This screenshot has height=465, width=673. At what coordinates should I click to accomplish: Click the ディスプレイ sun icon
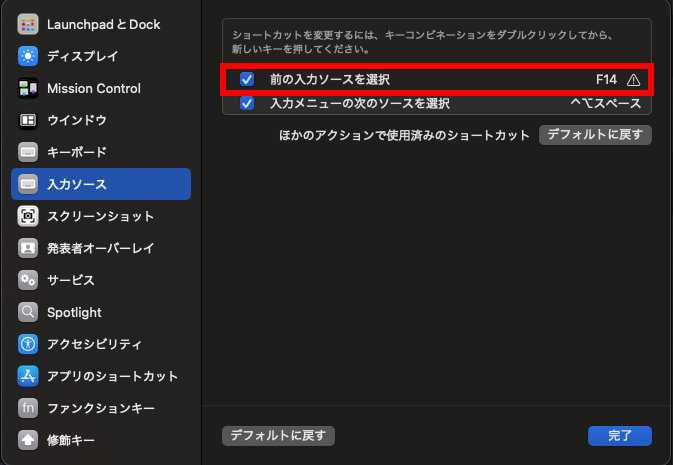(28, 56)
